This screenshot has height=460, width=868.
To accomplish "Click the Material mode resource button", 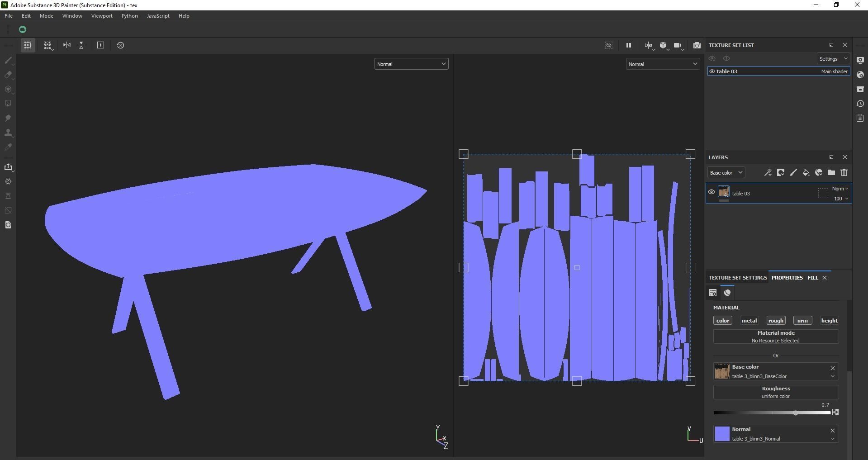I will click(x=776, y=337).
